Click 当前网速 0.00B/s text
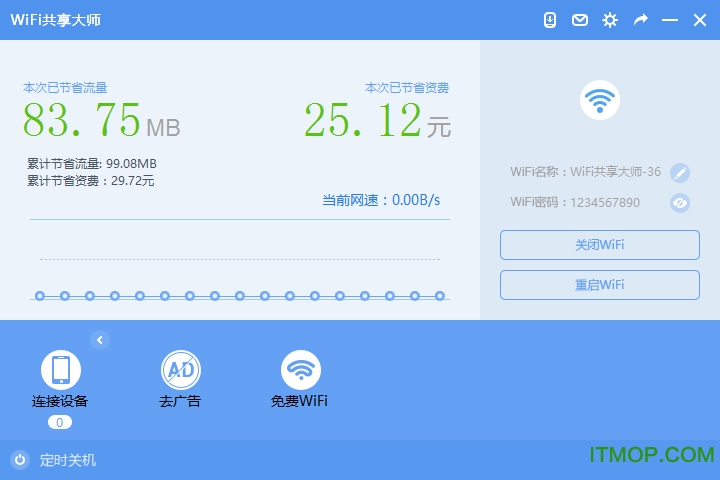 pyautogui.click(x=381, y=200)
